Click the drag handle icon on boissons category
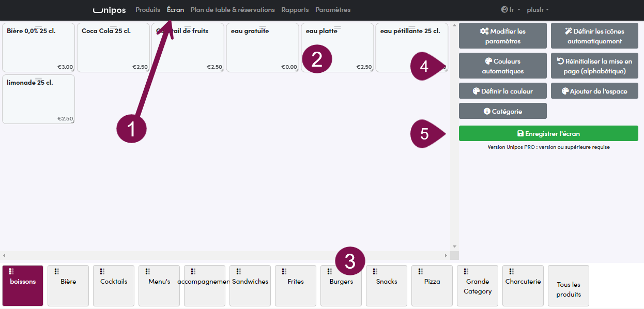The image size is (644, 309). 11,271
